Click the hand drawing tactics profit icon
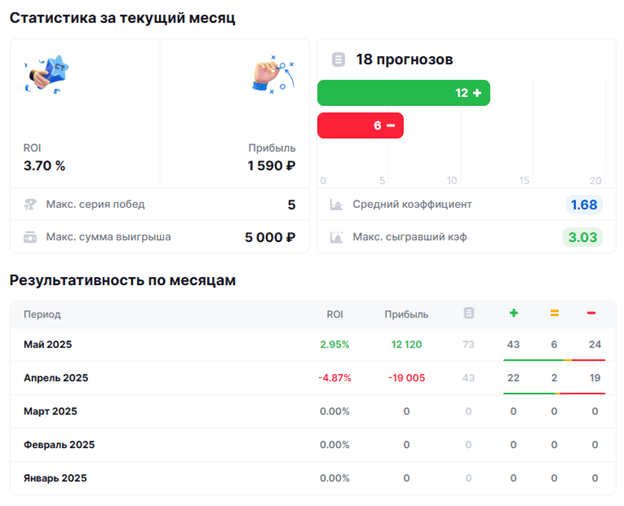This screenshot has width=624, height=506. coord(274,74)
